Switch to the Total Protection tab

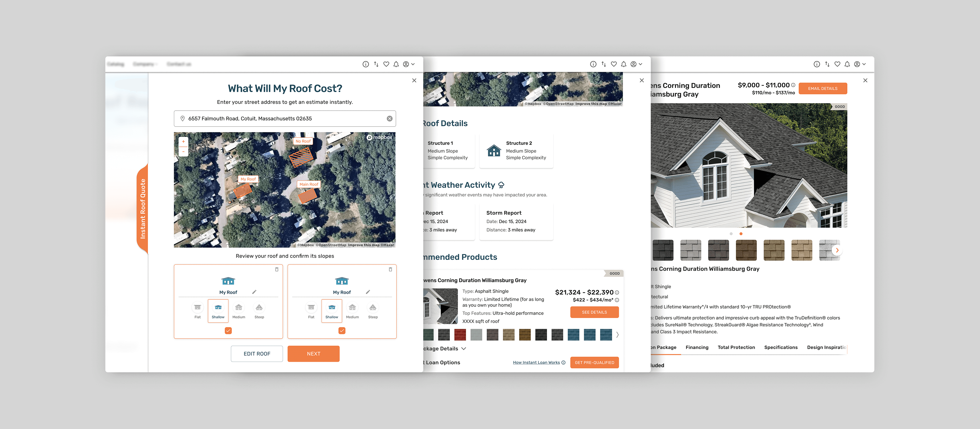[x=736, y=347]
